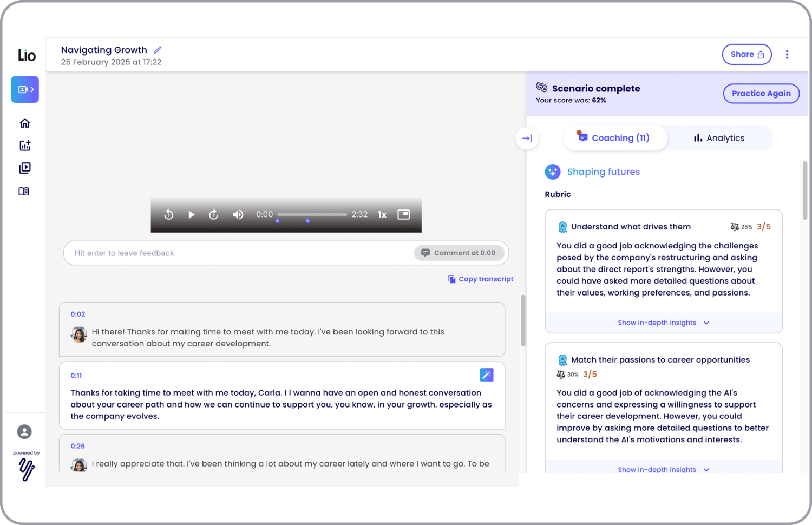Open the Home icon in the sidebar
812x525 pixels.
coord(24,123)
